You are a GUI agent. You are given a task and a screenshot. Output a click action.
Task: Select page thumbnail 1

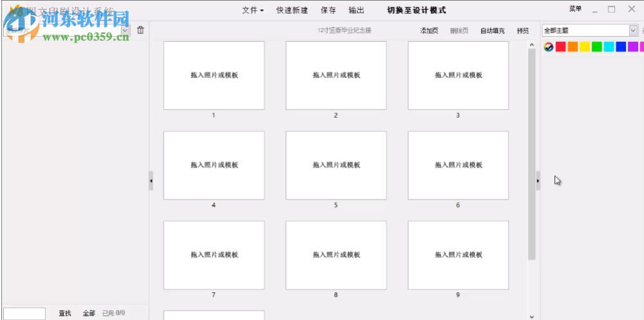pos(214,75)
